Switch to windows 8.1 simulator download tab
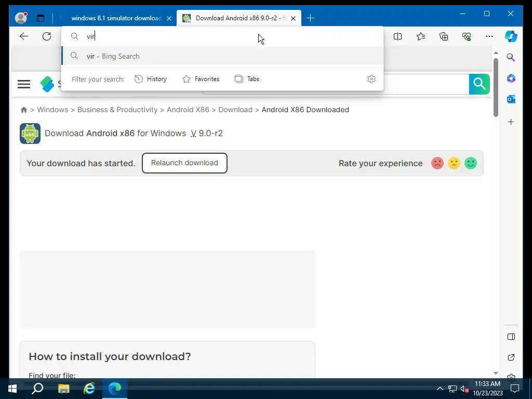 pos(116,18)
